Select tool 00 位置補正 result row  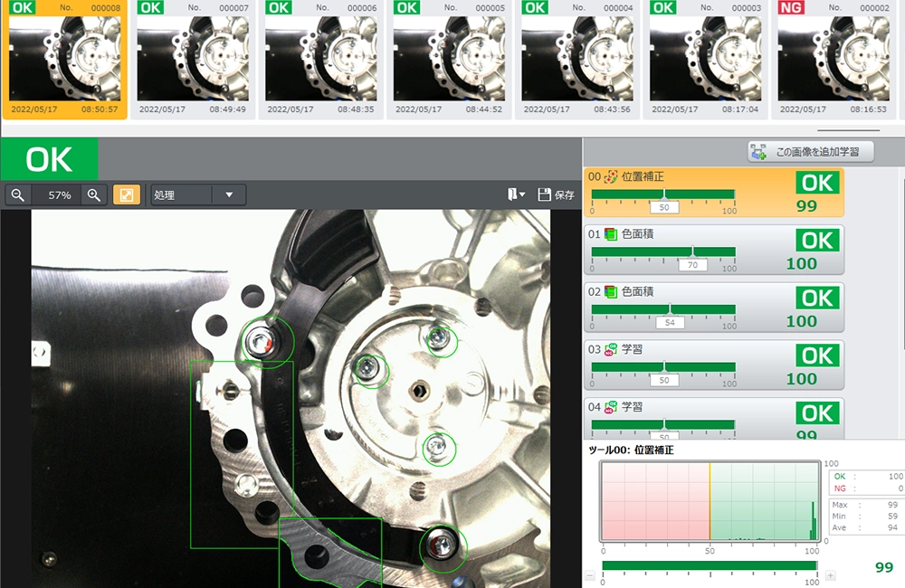tap(714, 192)
